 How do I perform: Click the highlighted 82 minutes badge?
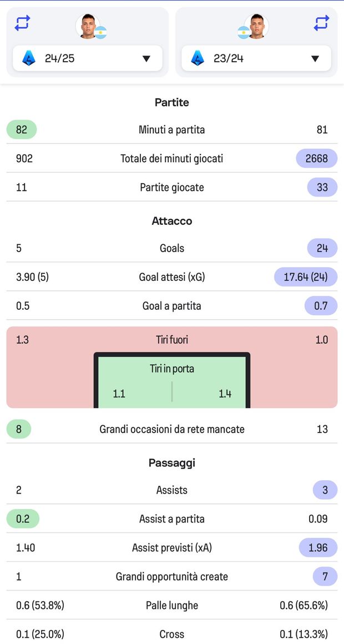[x=22, y=130]
